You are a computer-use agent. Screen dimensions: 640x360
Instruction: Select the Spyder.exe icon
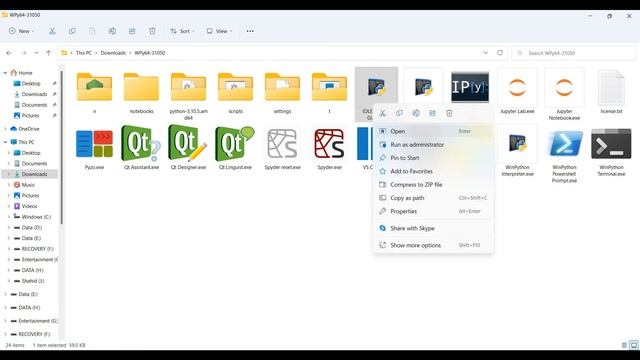pos(329,144)
